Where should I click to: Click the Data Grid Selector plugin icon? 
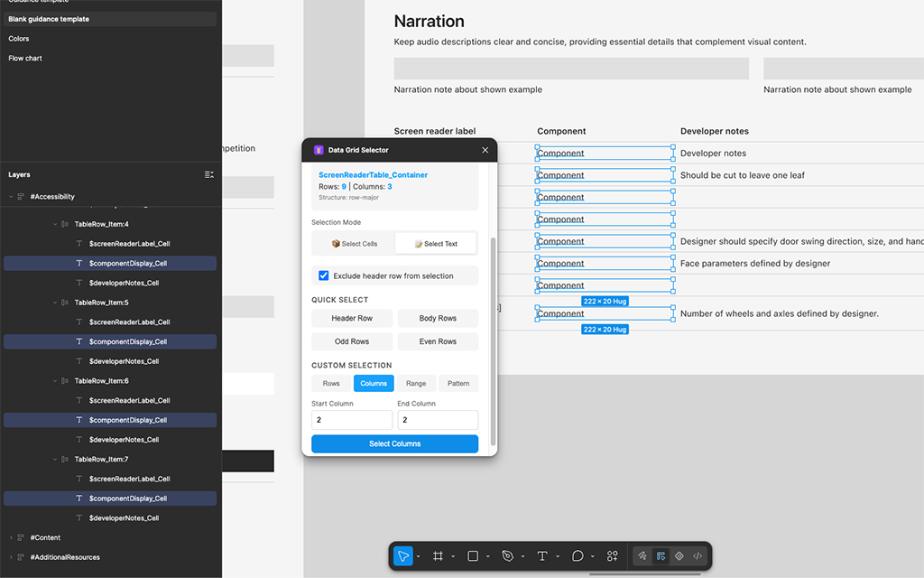[x=319, y=150]
